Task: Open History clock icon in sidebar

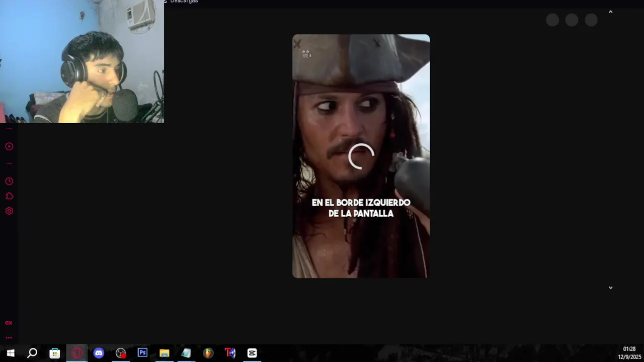Action: pyautogui.click(x=9, y=181)
